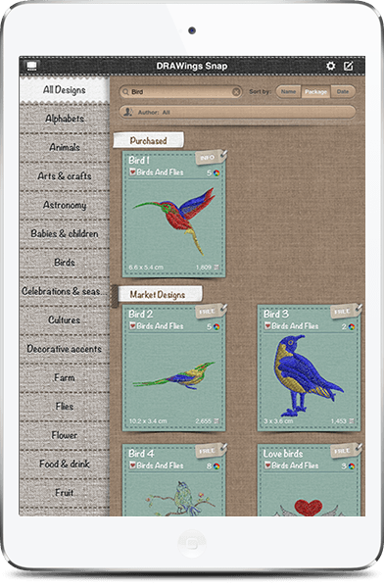The width and height of the screenshot is (384, 588).
Task: Open the Bird 2 design thumbnail
Action: pos(173,375)
